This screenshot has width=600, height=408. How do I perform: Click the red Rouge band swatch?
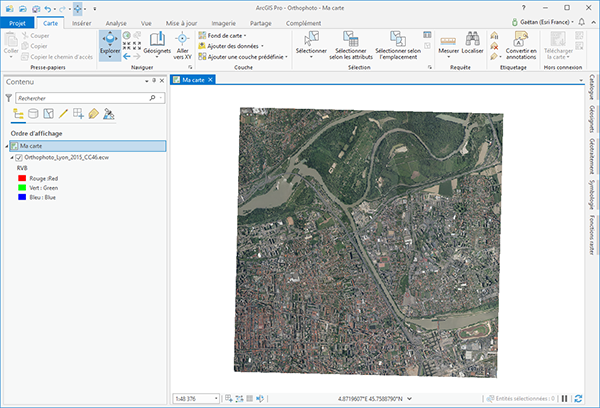tap(23, 178)
